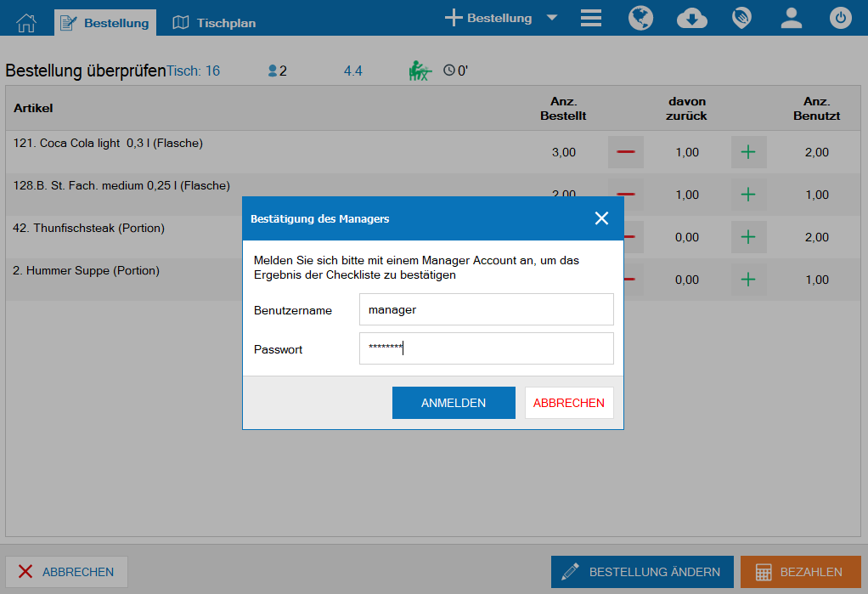The width and height of the screenshot is (868, 594).
Task: Close the Bestätigung des Managers dialog
Action: (601, 218)
